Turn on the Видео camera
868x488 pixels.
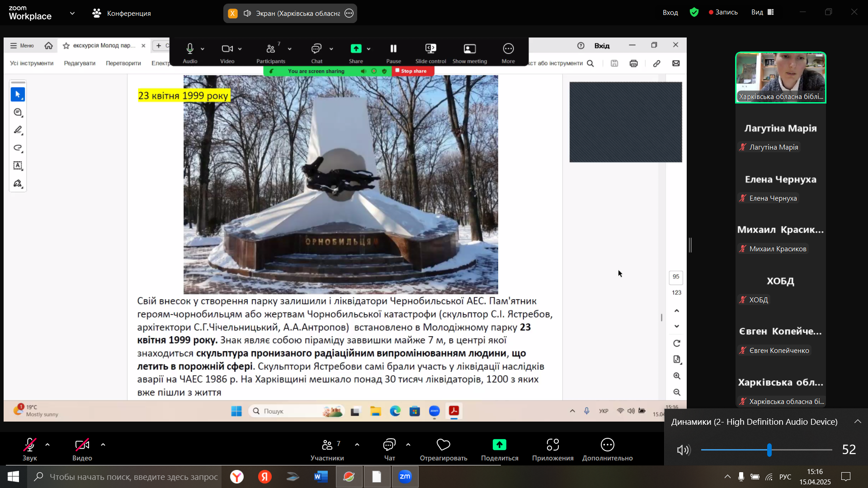coord(82,445)
